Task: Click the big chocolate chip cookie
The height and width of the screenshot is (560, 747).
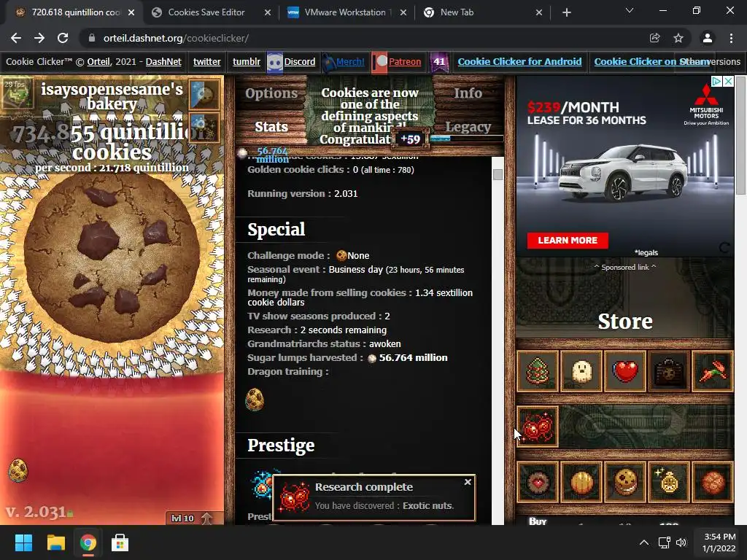Action: click(112, 257)
